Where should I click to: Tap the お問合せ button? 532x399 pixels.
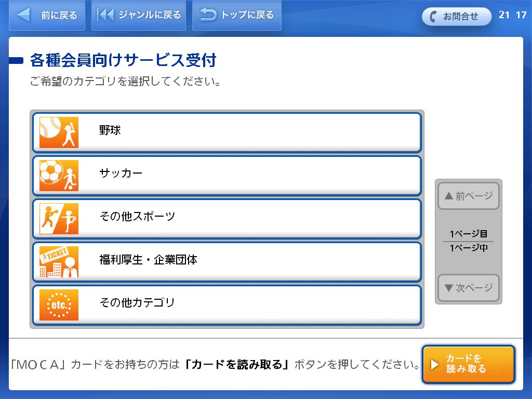pyautogui.click(x=457, y=17)
